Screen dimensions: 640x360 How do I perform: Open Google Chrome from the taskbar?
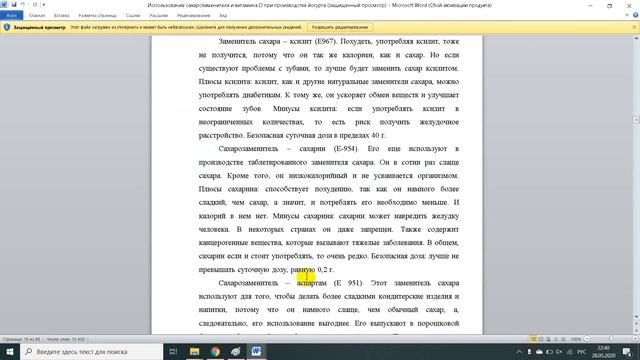215,351
